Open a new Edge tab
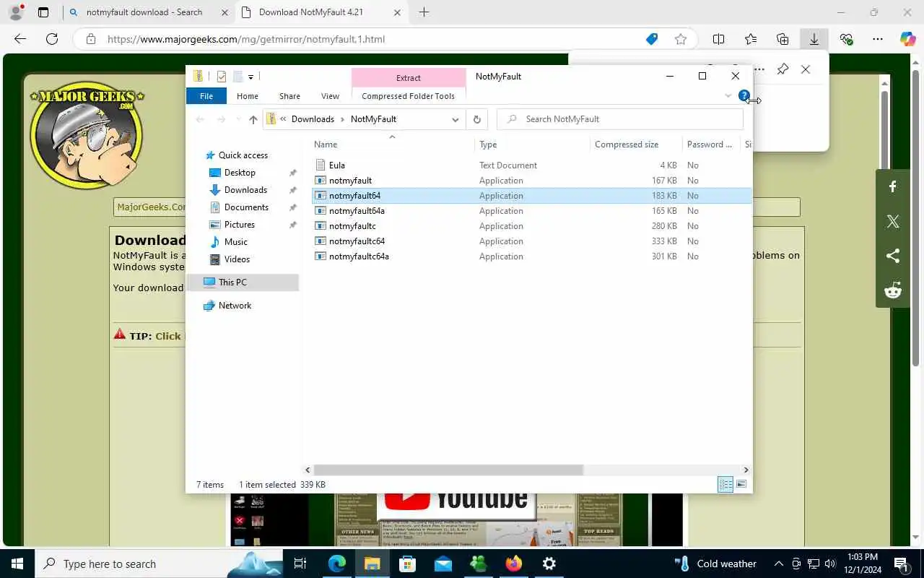This screenshot has width=924, height=578. (424, 12)
